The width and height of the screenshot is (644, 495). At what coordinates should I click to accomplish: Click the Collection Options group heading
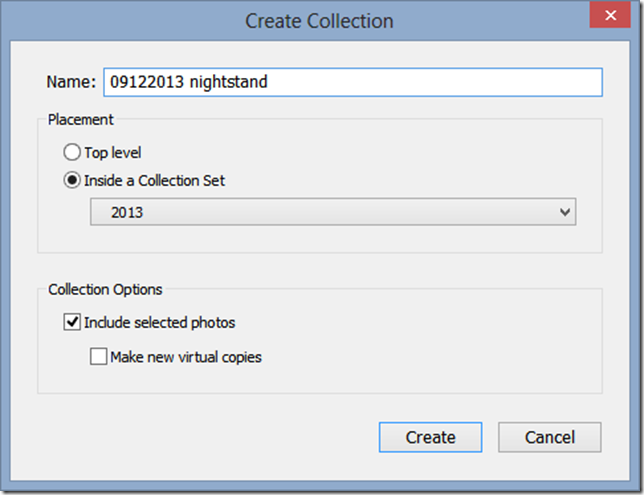(x=105, y=290)
